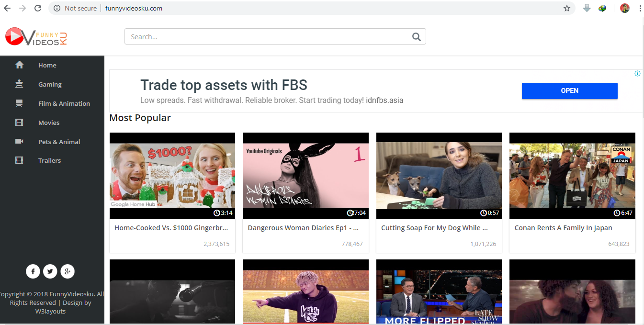Click the ad info icon
This screenshot has height=325, width=644.
637,74
